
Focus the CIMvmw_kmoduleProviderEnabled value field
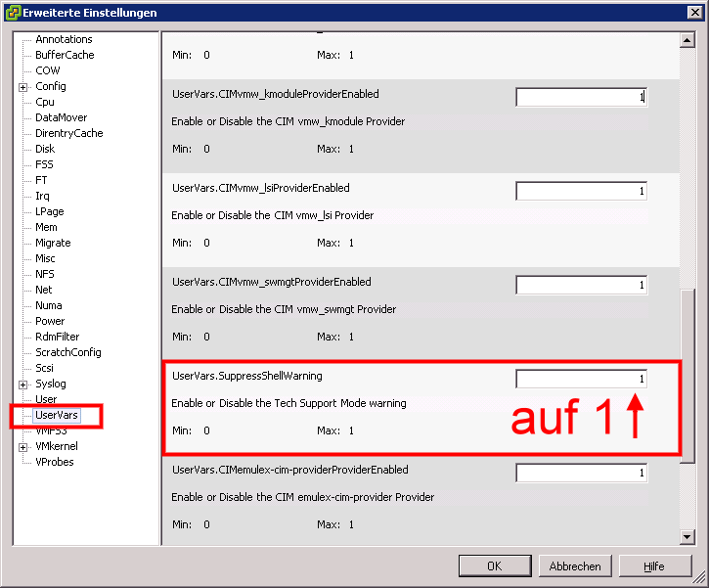(x=581, y=97)
